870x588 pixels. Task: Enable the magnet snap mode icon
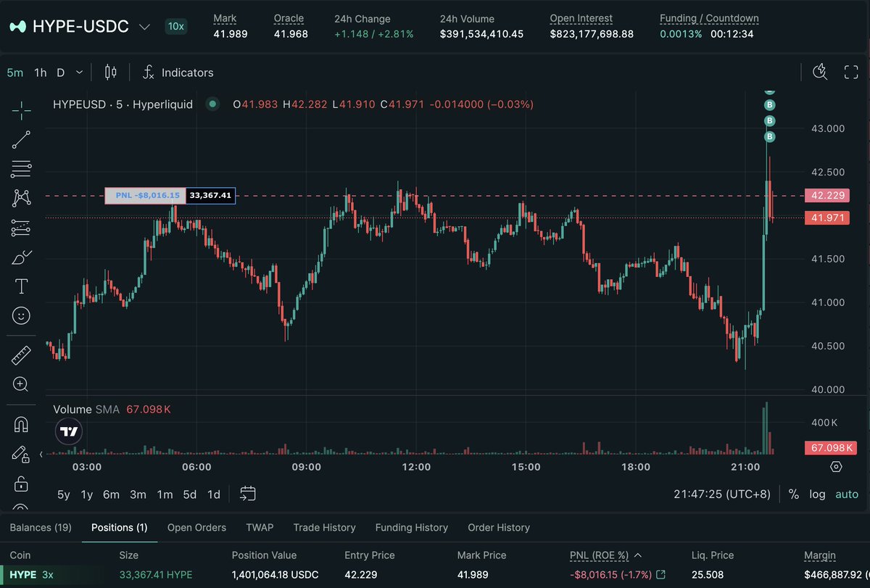point(21,424)
